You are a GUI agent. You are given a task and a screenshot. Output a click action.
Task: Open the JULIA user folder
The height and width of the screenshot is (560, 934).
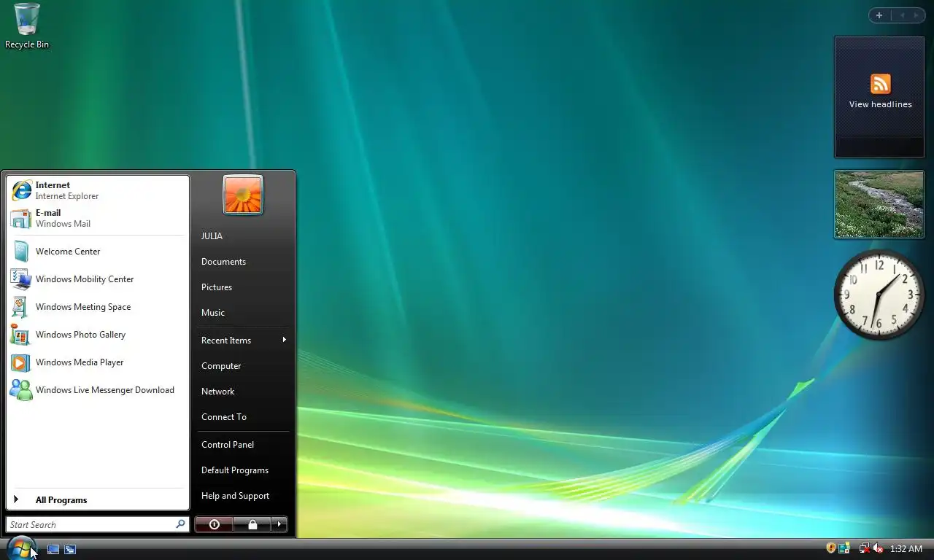[x=243, y=236]
